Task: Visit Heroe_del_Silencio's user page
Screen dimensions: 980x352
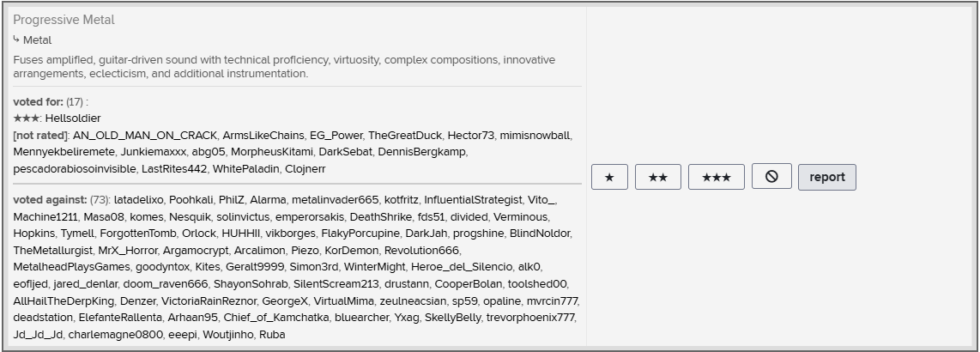Action: 461,267
